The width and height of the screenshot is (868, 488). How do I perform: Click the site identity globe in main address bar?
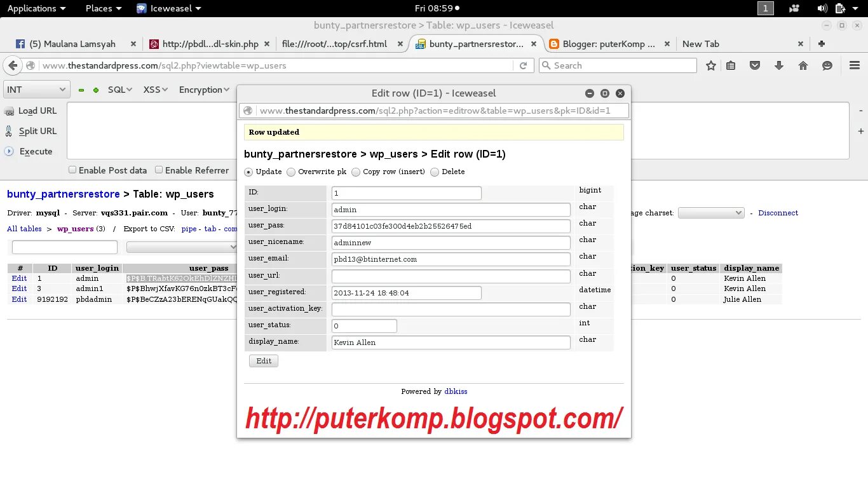tap(31, 65)
